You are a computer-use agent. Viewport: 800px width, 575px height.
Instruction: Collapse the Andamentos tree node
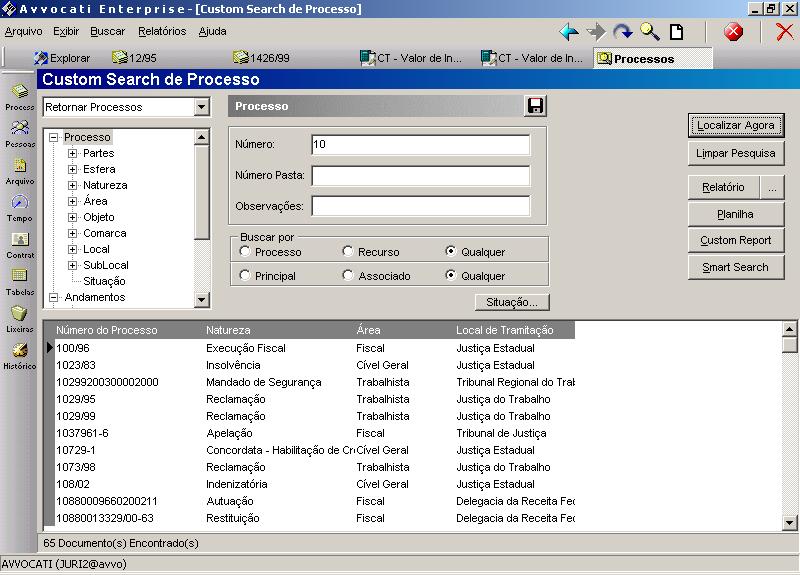pos(54,297)
